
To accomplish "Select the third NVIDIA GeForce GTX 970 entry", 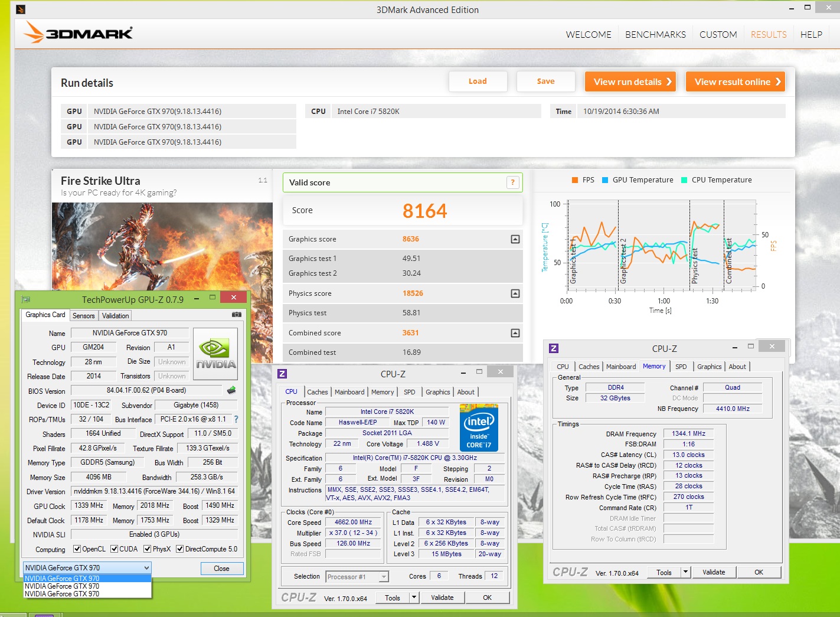I will point(87,594).
